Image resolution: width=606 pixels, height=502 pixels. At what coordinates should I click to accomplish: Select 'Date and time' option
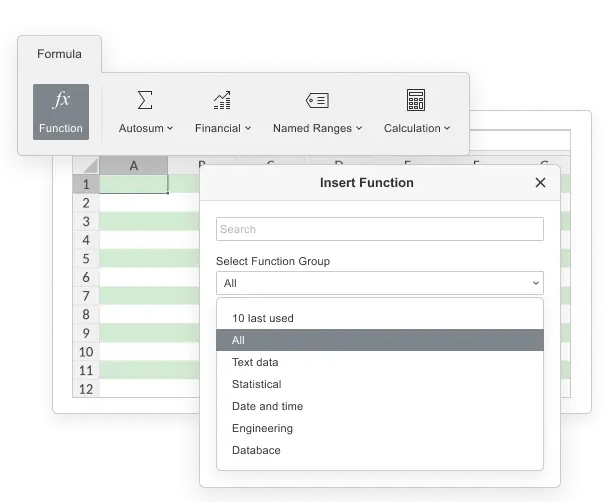click(267, 406)
